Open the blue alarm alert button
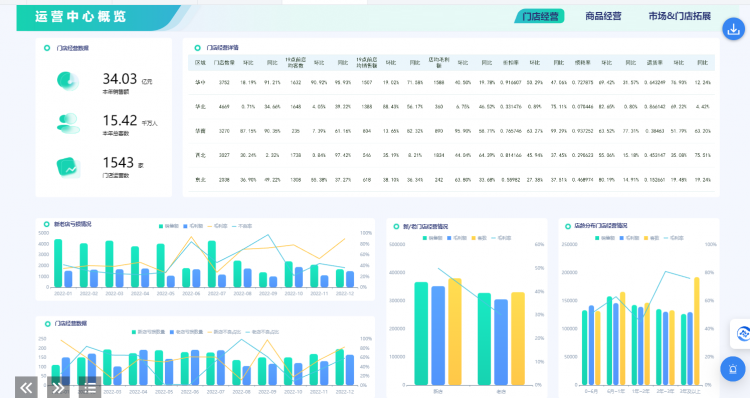 [732, 369]
